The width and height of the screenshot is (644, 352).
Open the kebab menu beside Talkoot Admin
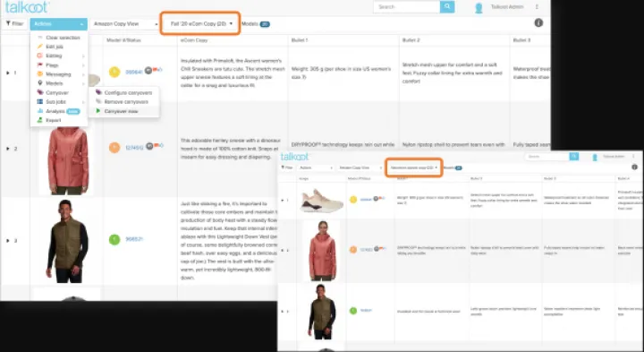pos(537,7)
